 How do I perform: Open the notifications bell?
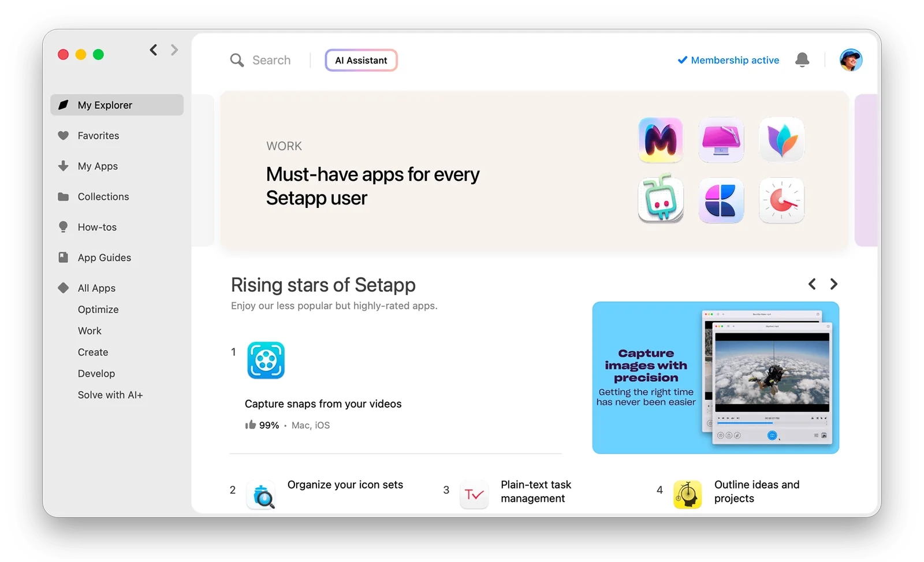point(802,59)
